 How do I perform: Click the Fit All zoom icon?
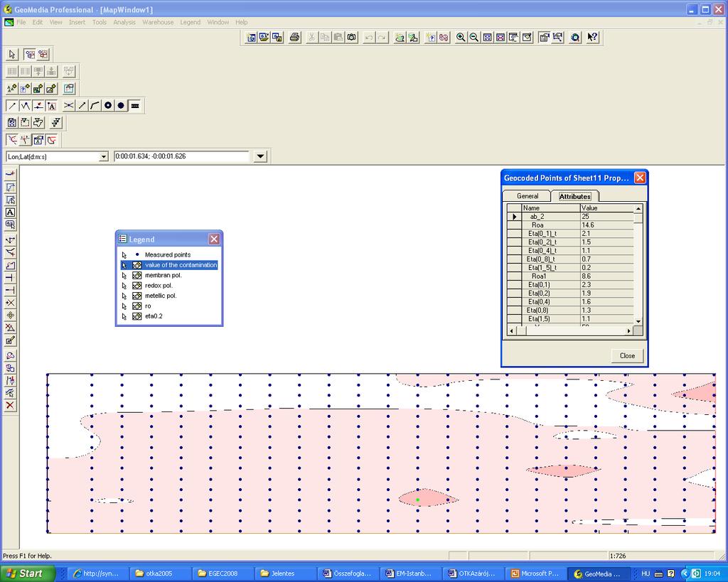pos(488,38)
